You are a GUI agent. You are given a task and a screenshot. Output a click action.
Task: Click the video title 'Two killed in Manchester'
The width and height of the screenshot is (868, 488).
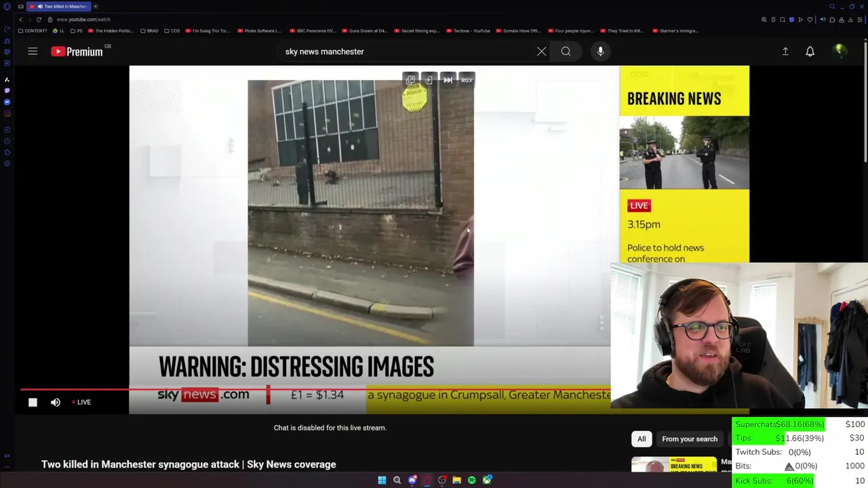click(189, 464)
